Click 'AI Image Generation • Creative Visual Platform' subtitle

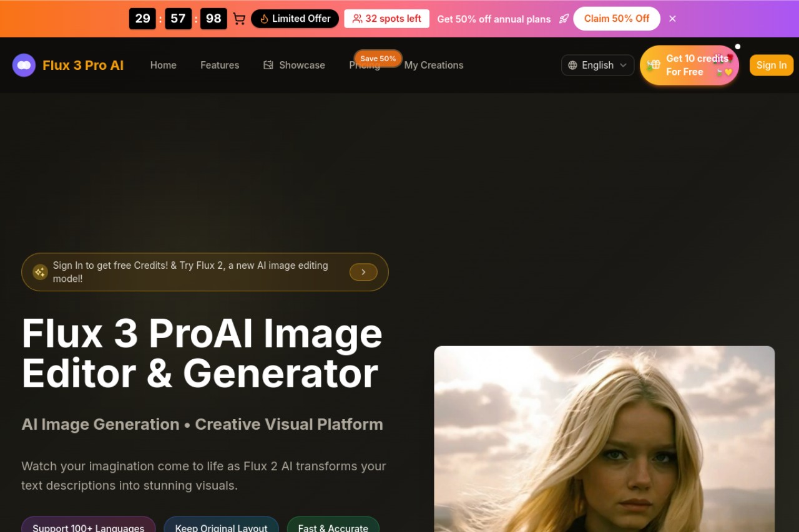point(202,424)
